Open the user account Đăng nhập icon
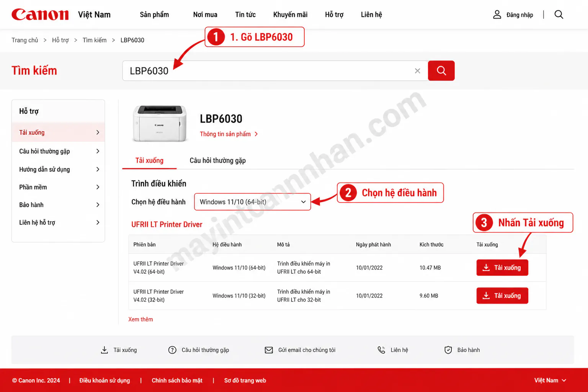The height and width of the screenshot is (392, 588). (497, 15)
